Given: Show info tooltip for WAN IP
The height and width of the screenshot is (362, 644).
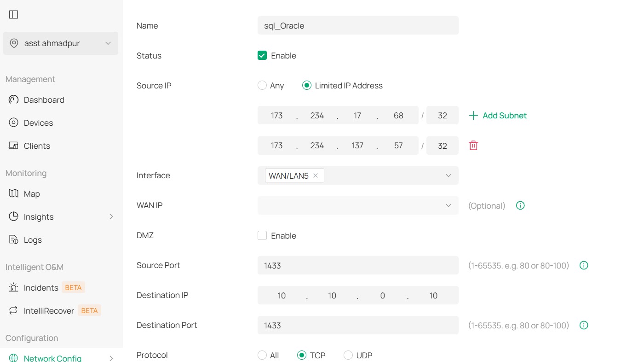Looking at the screenshot, I should 520,205.
